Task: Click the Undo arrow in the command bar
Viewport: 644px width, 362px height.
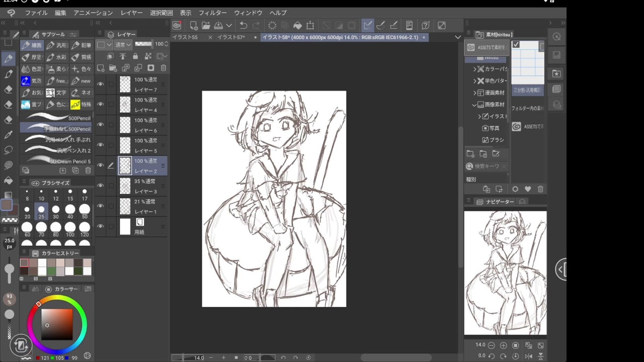Action: (244, 25)
